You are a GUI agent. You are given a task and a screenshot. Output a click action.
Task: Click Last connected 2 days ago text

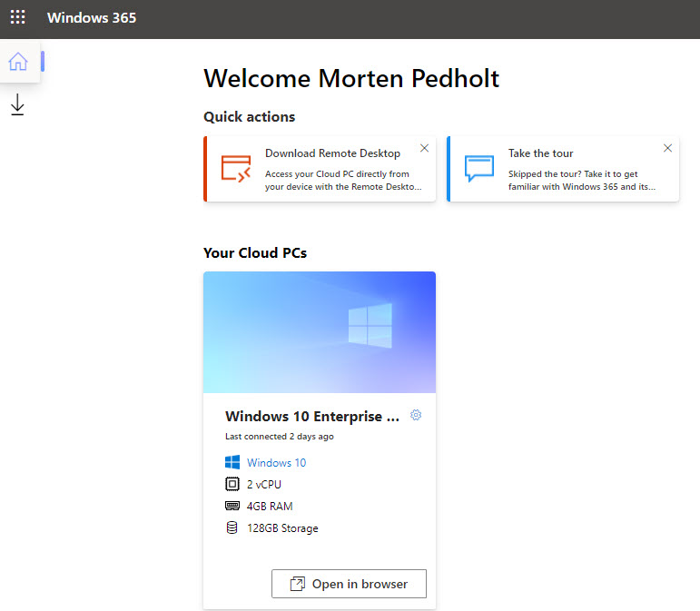[x=280, y=437]
